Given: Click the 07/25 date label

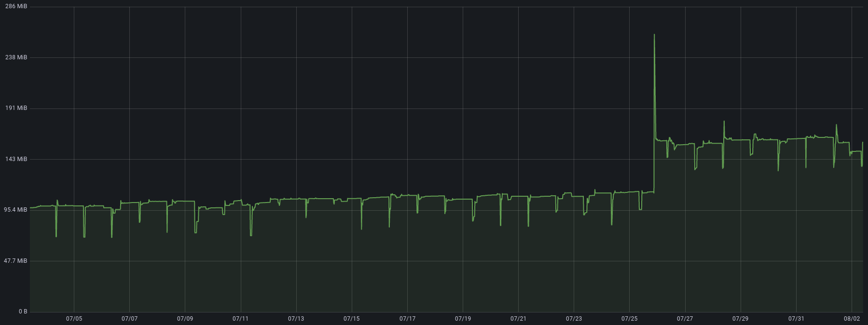Looking at the screenshot, I should pyautogui.click(x=629, y=319).
